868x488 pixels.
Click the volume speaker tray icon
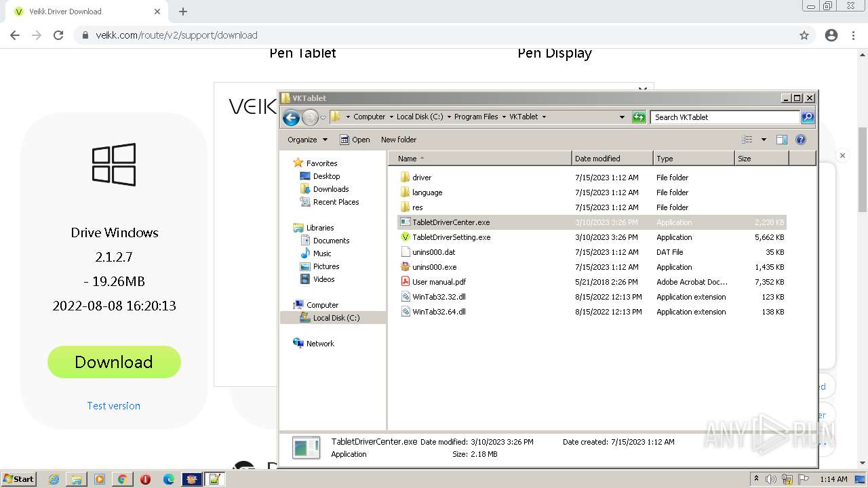(772, 479)
